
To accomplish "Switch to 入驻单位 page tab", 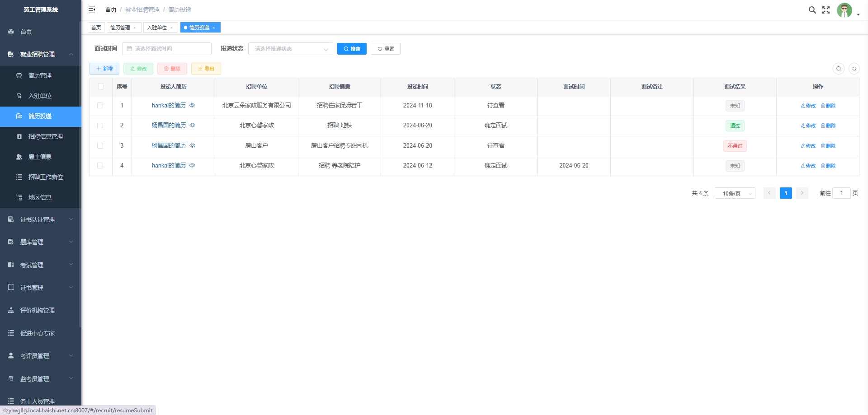I will click(157, 28).
